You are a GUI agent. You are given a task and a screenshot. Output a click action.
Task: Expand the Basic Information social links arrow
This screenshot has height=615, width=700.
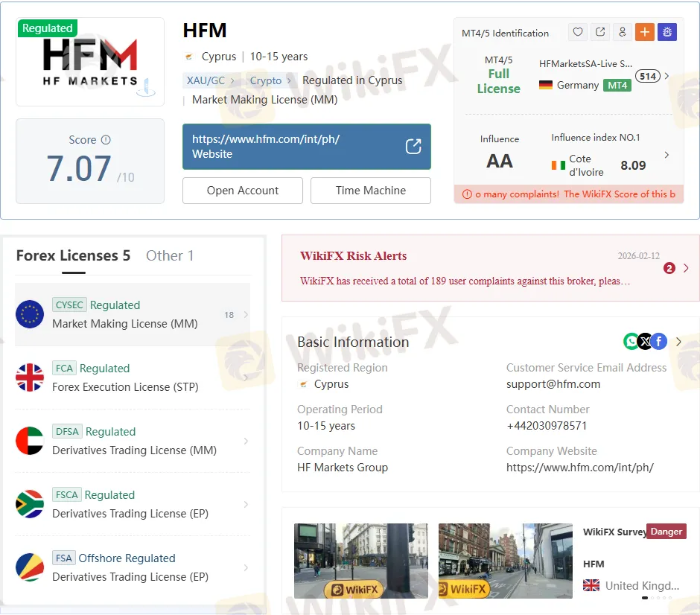coord(678,342)
